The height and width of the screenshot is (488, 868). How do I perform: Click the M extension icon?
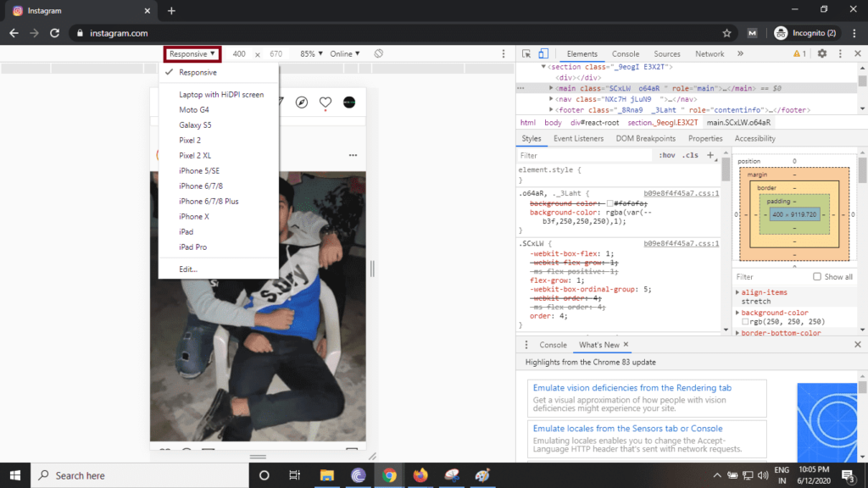[752, 33]
